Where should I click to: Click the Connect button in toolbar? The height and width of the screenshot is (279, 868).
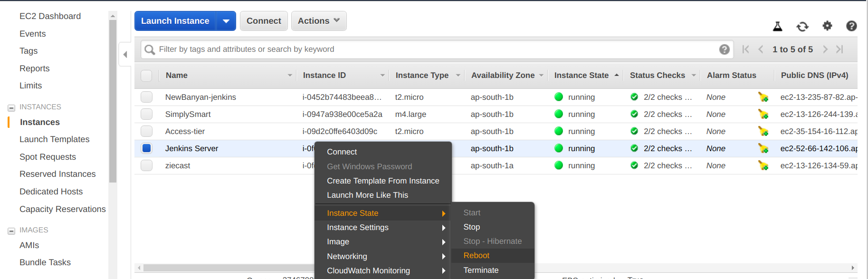264,21
